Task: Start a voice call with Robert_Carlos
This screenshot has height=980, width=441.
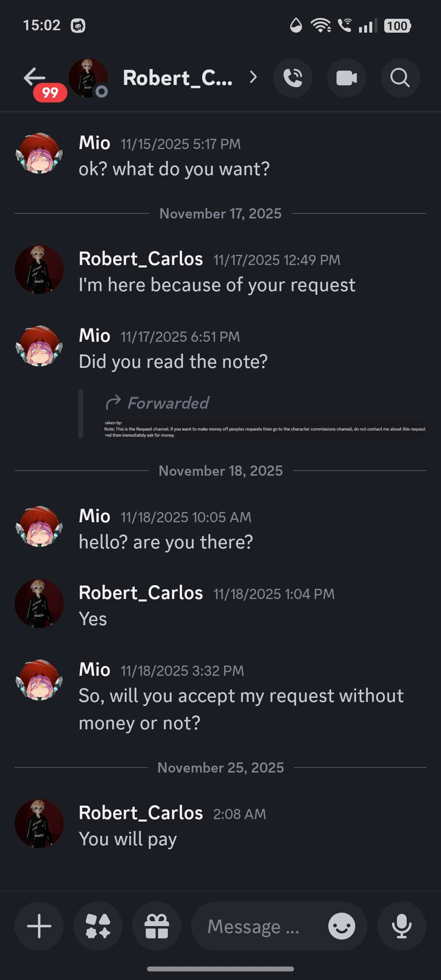Action: [x=292, y=78]
